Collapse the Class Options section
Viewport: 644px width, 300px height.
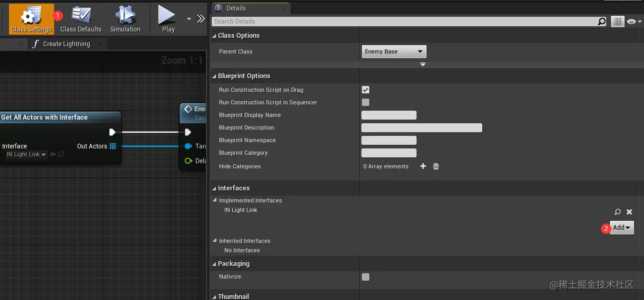click(x=214, y=36)
